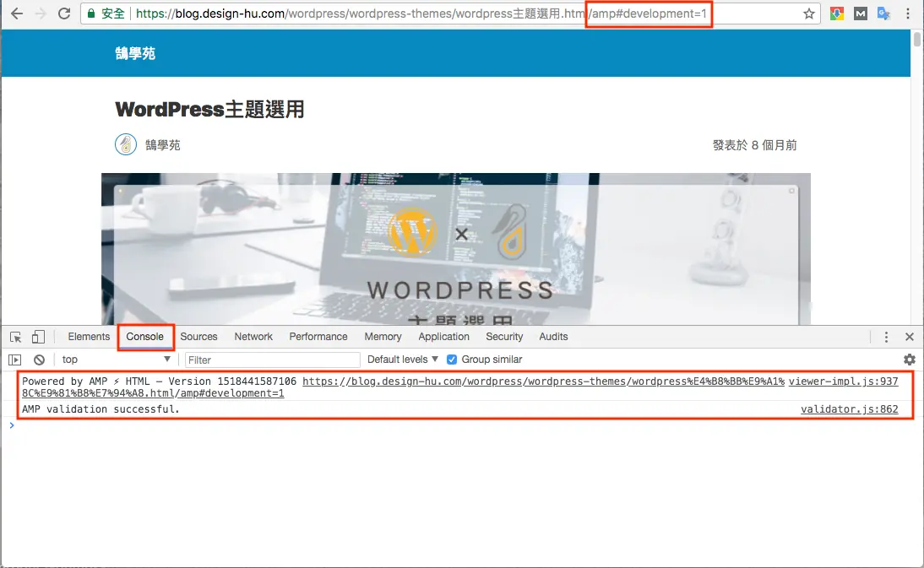Screen dimensions: 924x568
Task: Close the DevTools panel
Action: pyautogui.click(x=910, y=337)
